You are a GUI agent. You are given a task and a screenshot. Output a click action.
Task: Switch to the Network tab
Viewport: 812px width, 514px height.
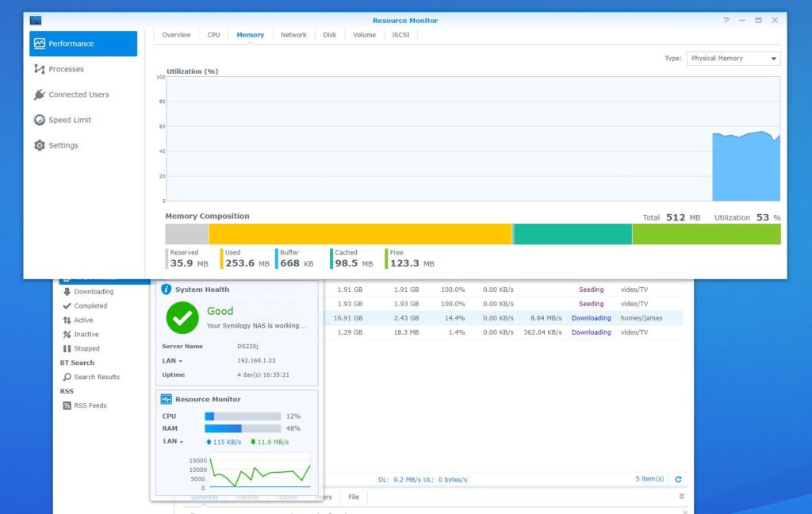pyautogui.click(x=293, y=35)
